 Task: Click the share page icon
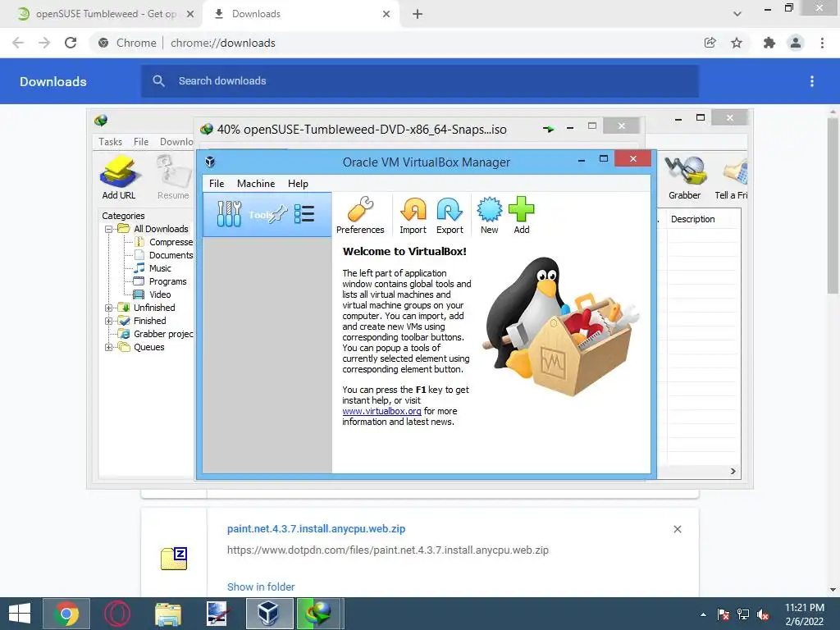pyautogui.click(x=710, y=43)
